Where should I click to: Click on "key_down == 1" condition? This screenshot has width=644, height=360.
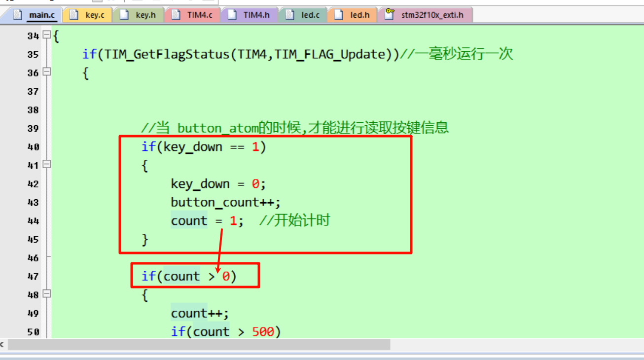(211, 147)
